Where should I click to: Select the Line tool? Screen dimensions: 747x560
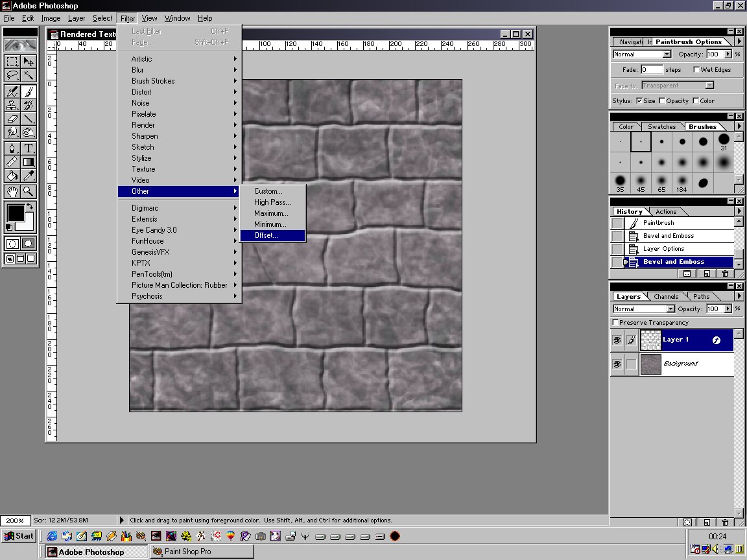point(29,119)
